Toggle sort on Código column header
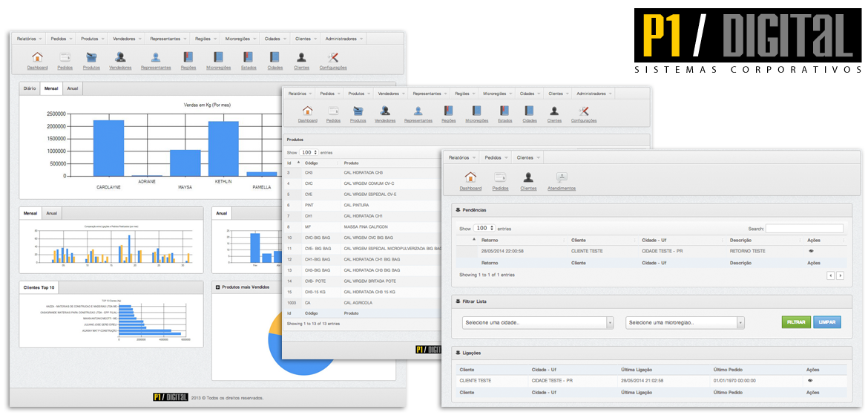 click(312, 162)
